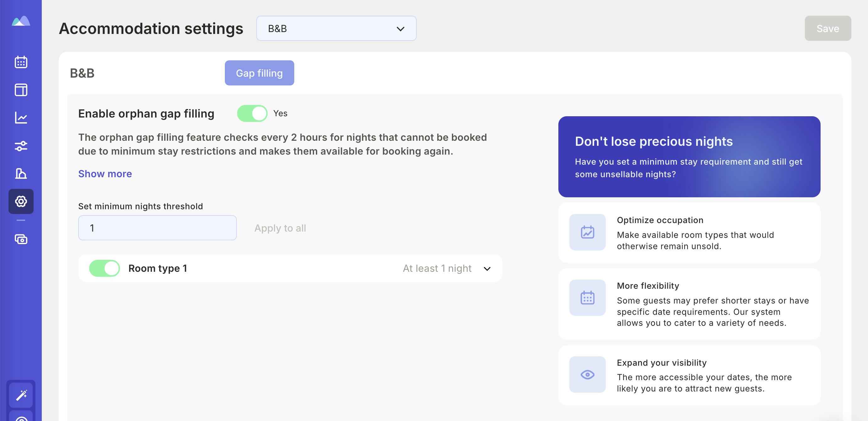The width and height of the screenshot is (868, 421).
Task: Click the analytics/chart icon in sidebar
Action: click(20, 118)
